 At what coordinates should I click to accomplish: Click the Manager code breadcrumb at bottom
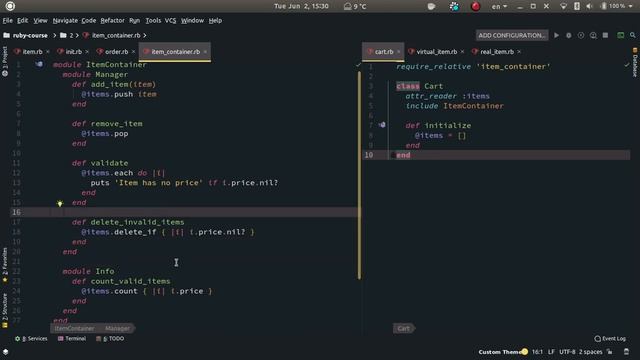pyautogui.click(x=118, y=328)
